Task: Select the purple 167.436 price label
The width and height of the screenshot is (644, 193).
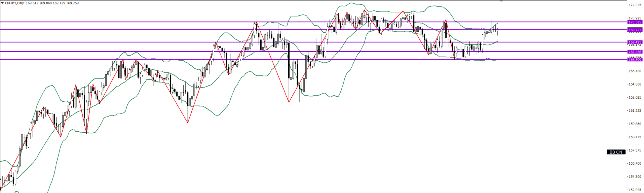Action: point(635,52)
